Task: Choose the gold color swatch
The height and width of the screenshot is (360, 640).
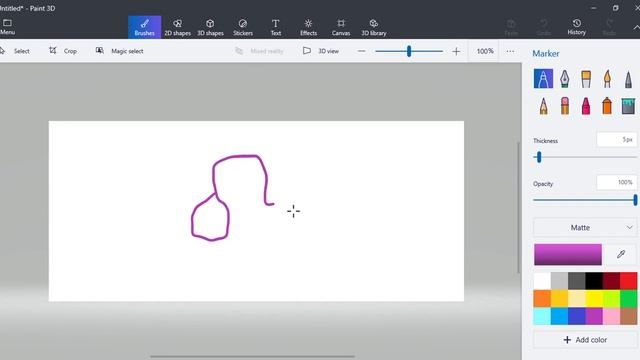Action: pos(559,298)
